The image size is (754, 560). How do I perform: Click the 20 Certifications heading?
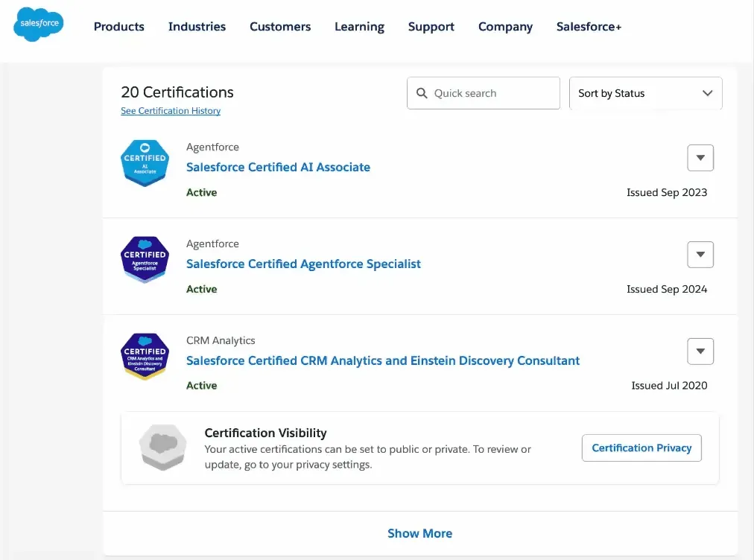coord(177,92)
